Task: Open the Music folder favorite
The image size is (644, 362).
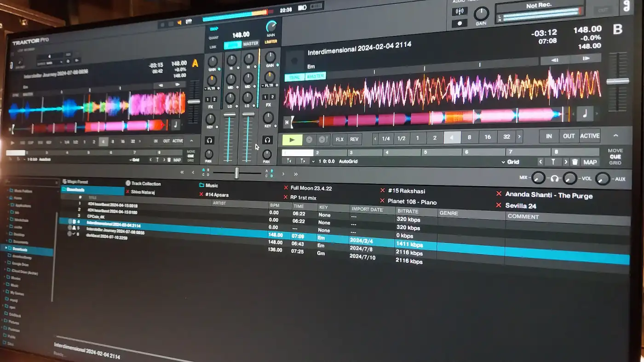Action: pos(208,185)
